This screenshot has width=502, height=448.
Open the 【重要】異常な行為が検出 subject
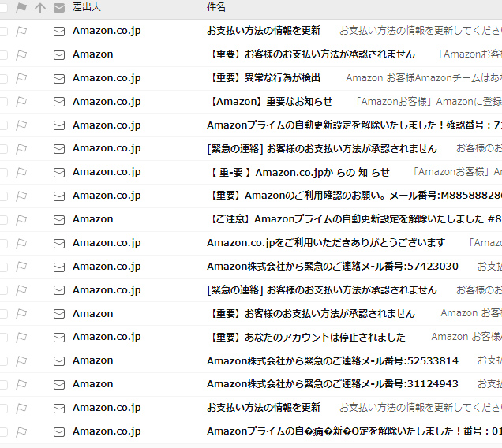click(x=264, y=78)
